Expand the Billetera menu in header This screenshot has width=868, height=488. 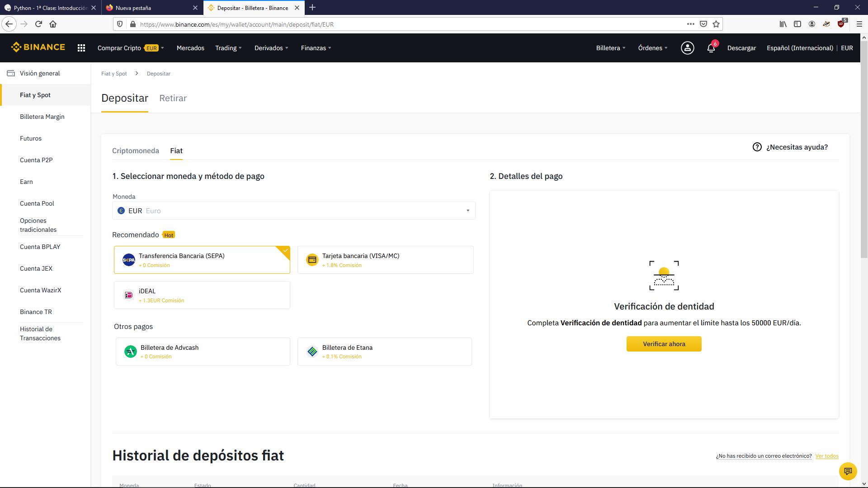coord(610,48)
